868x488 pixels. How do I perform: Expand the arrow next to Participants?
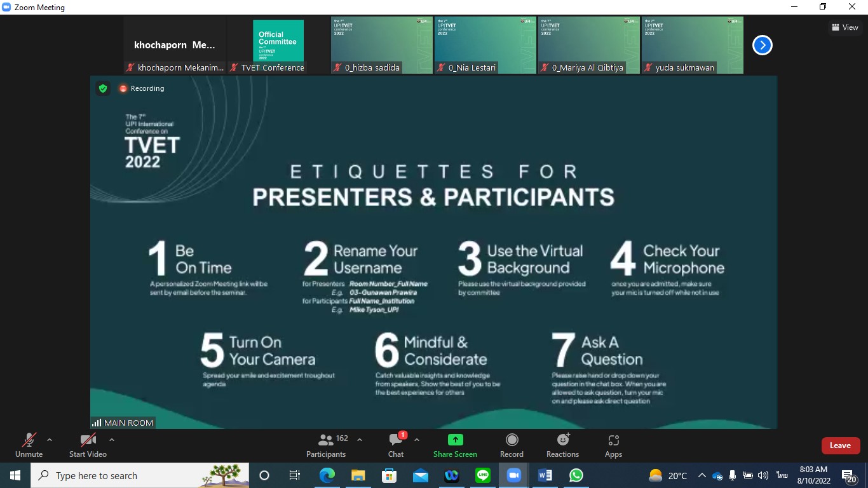pyautogui.click(x=360, y=440)
